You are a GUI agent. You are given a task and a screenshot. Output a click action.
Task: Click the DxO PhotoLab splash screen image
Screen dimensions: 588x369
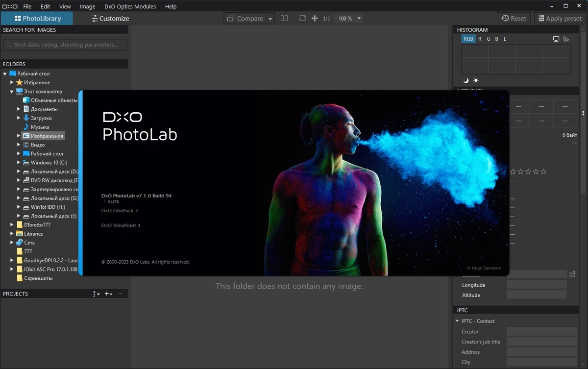294,183
